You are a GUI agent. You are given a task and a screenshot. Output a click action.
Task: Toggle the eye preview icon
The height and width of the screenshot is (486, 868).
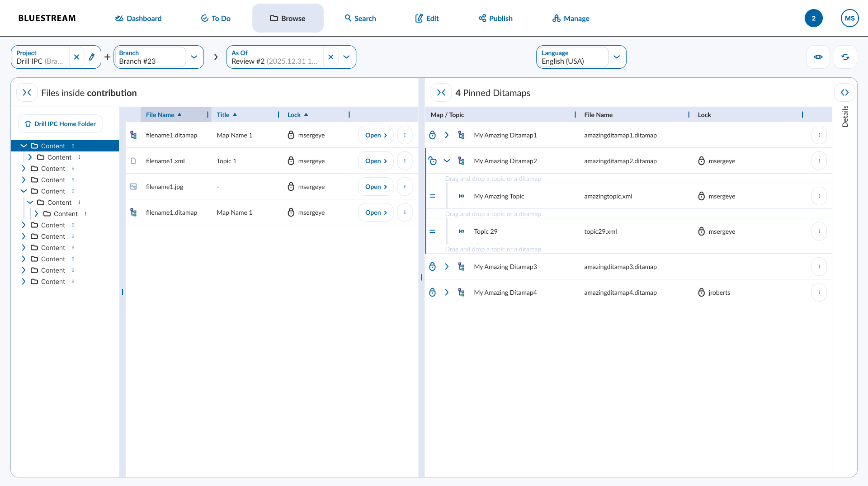818,57
